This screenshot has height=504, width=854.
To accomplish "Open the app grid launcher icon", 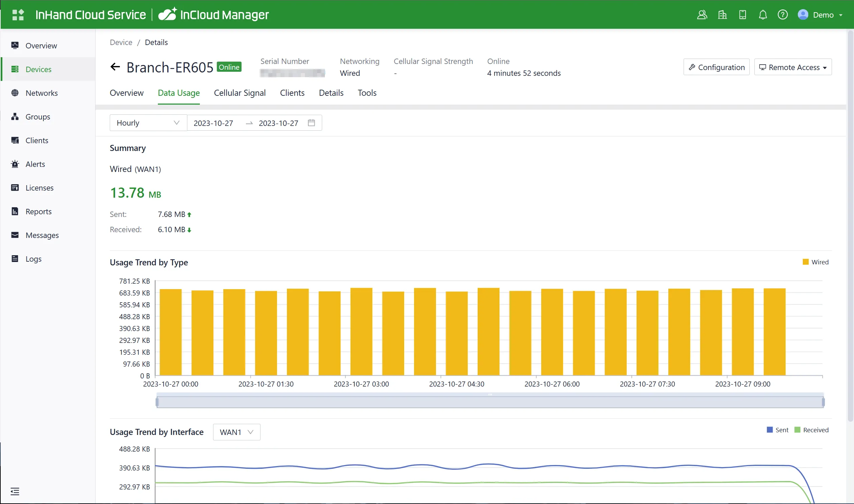I will pos(18,15).
